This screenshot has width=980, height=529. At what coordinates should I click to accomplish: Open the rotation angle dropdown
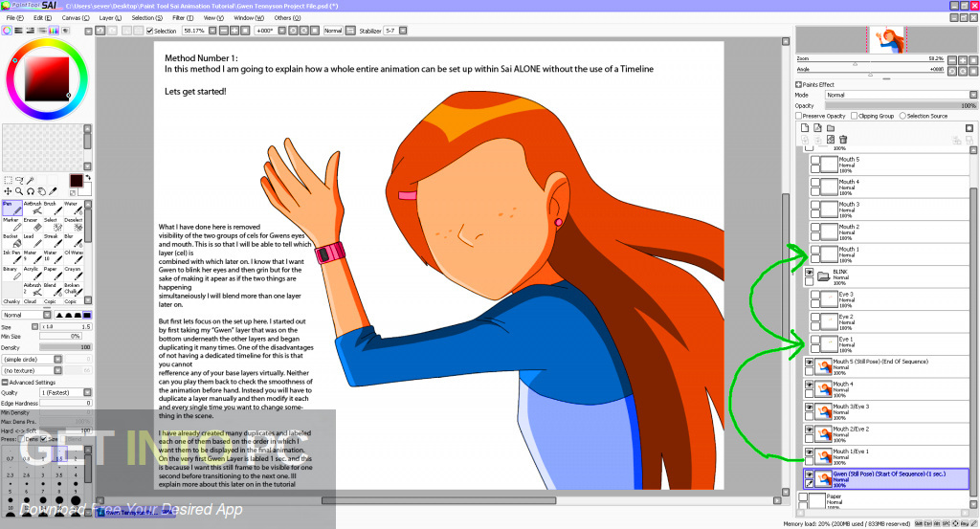coord(282,31)
